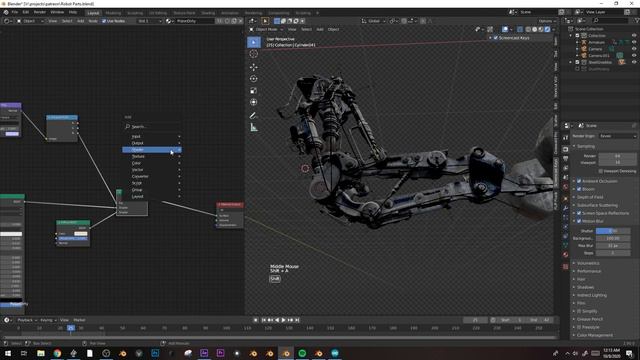The width and height of the screenshot is (640, 360).
Task: Select the Move tool in viewport
Action: click(x=253, y=67)
